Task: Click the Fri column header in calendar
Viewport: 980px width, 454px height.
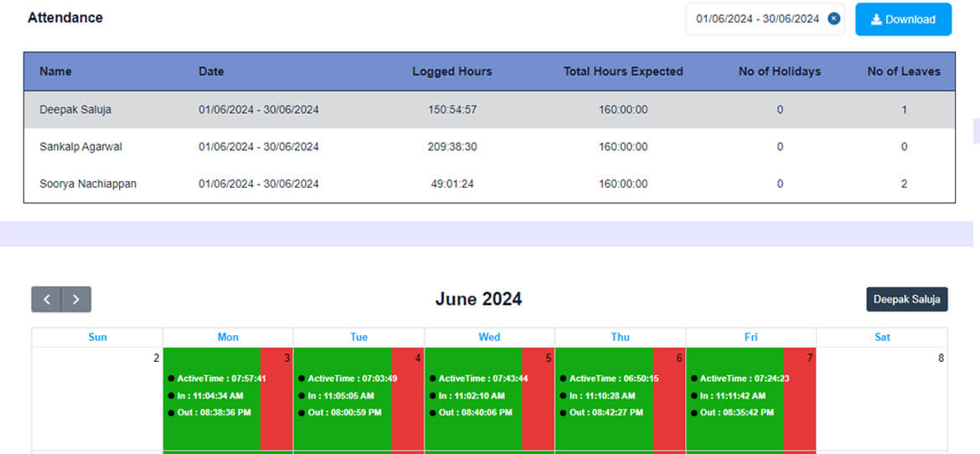Action: click(x=750, y=337)
